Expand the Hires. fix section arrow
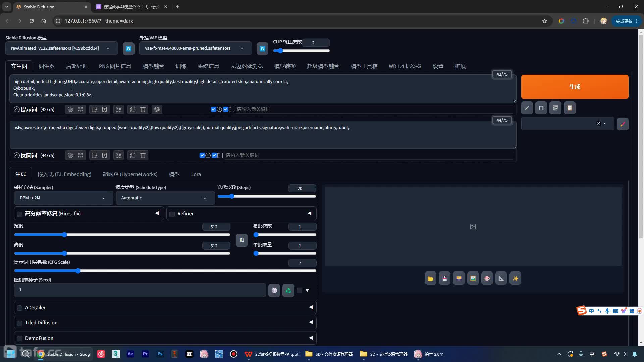 tap(157, 213)
